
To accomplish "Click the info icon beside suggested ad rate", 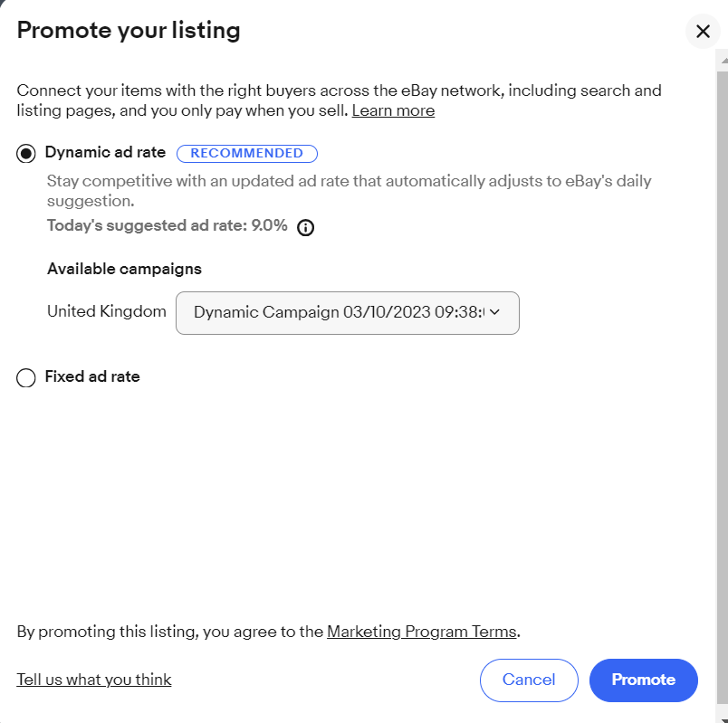I will click(x=305, y=226).
